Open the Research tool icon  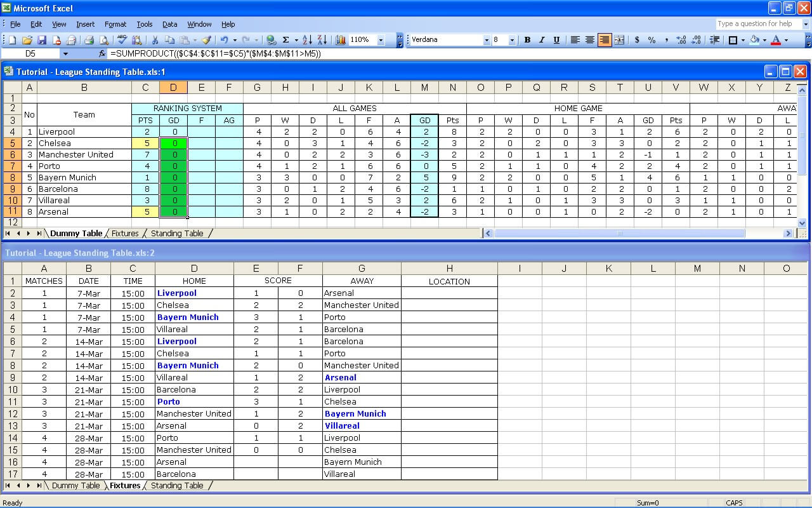pyautogui.click(x=137, y=40)
